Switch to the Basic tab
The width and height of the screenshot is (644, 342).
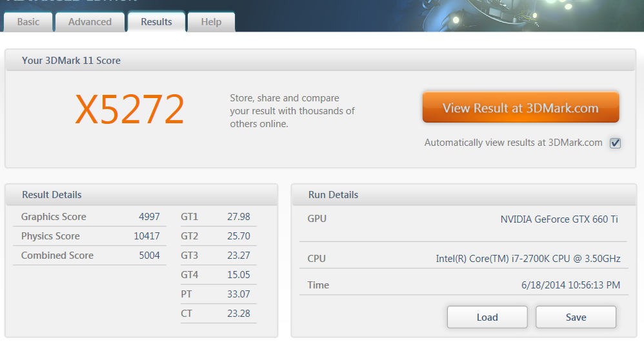tap(28, 22)
